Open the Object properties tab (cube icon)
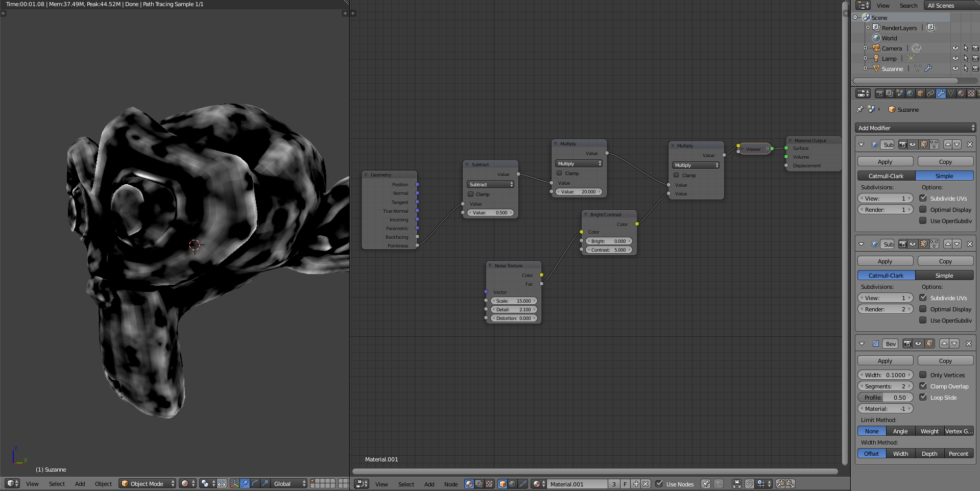The width and height of the screenshot is (980, 491). [920, 93]
